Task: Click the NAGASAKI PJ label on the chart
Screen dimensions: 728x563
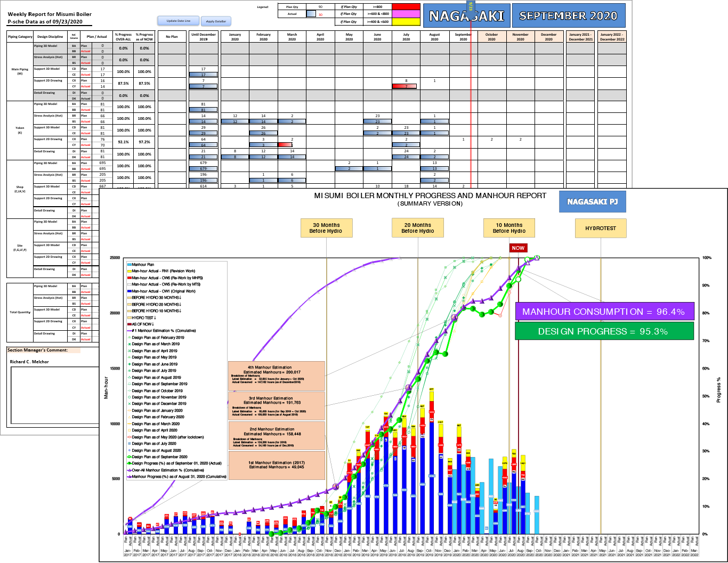Action: click(x=592, y=202)
